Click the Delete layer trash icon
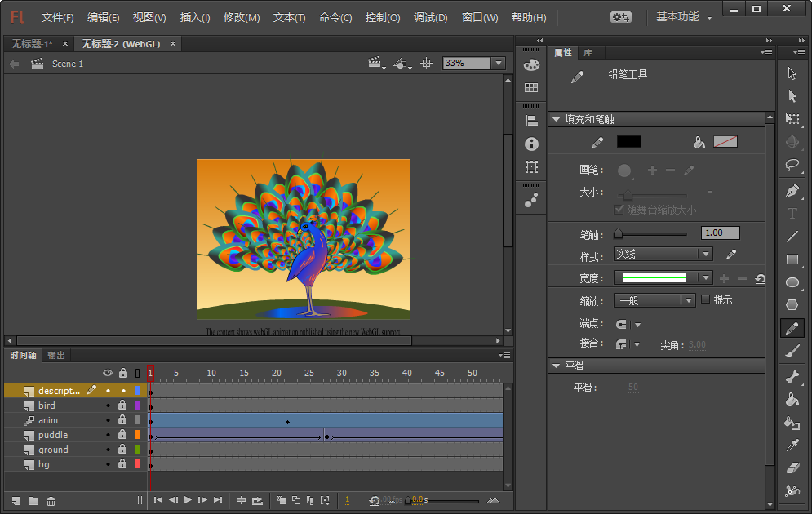 [51, 501]
